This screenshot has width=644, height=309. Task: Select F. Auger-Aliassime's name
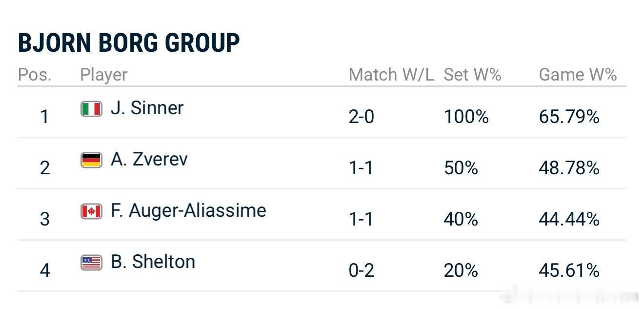[x=188, y=210]
